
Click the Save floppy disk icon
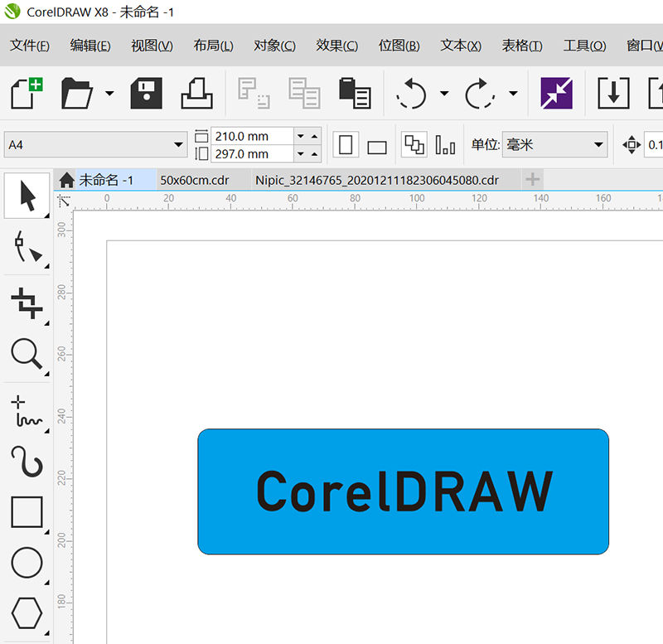coord(146,93)
